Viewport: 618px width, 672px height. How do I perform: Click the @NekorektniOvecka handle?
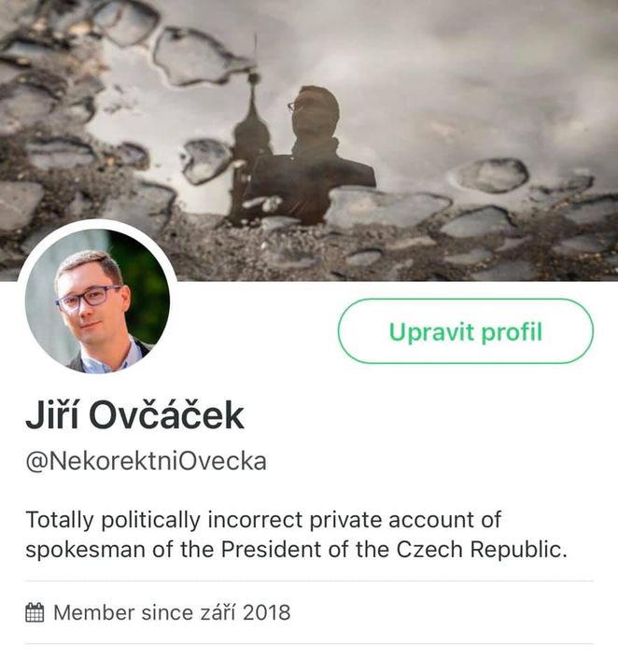pos(146,462)
